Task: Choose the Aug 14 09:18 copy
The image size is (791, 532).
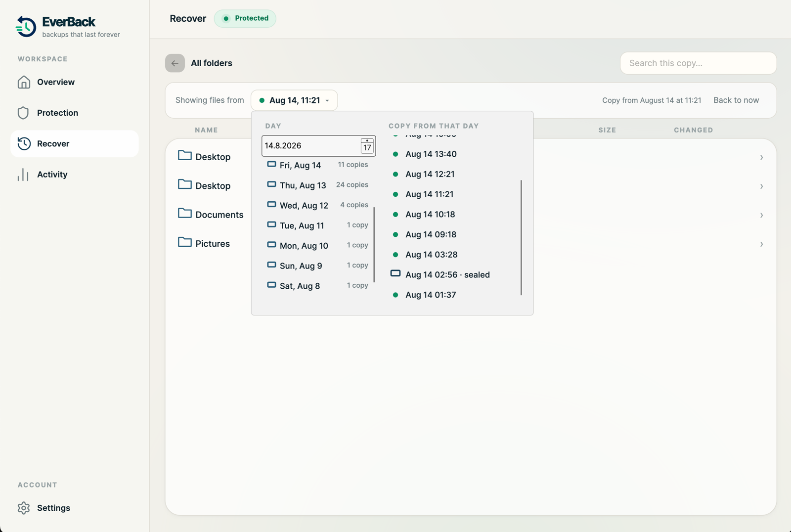Action: click(x=452, y=234)
